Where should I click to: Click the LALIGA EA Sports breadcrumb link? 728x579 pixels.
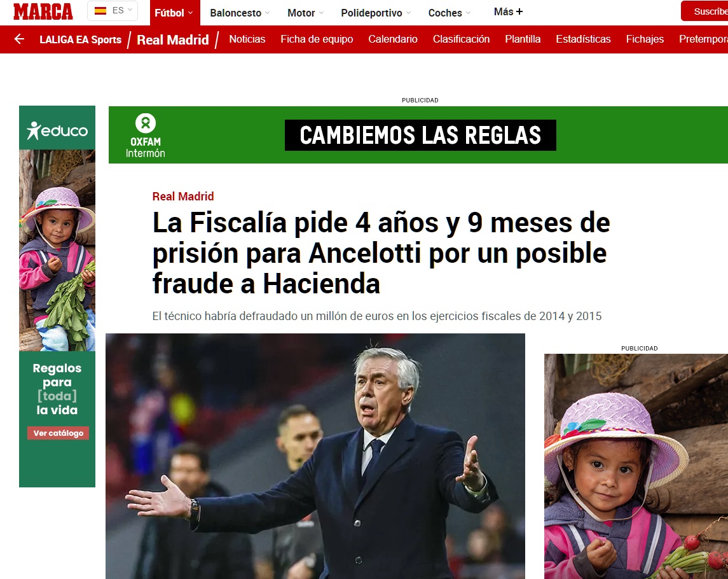click(80, 39)
